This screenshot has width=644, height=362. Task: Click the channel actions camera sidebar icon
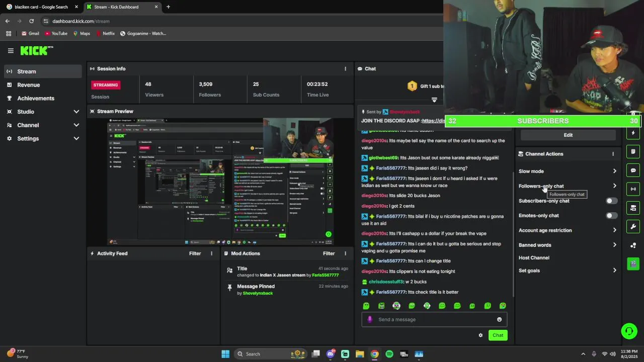point(633,208)
